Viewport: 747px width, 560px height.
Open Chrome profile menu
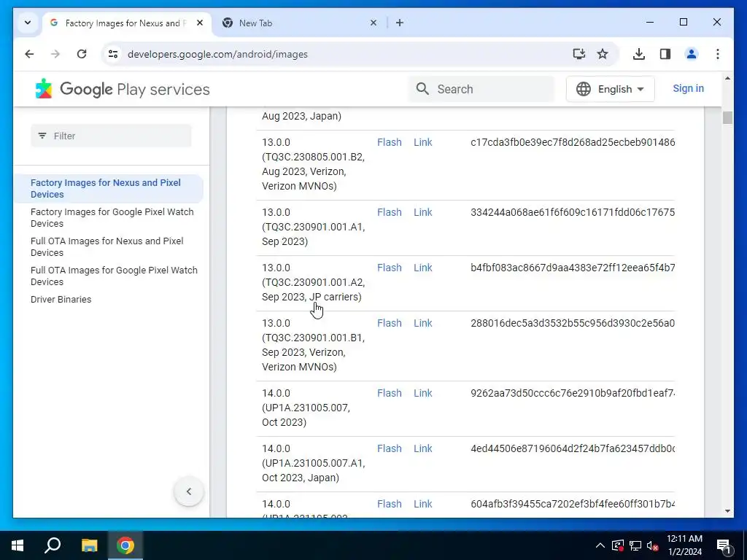692,54
